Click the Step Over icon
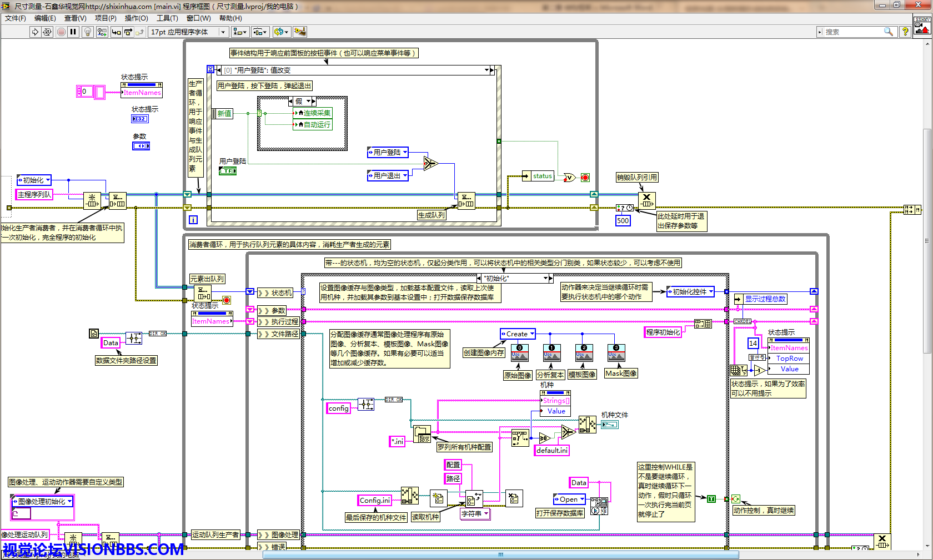 click(128, 32)
